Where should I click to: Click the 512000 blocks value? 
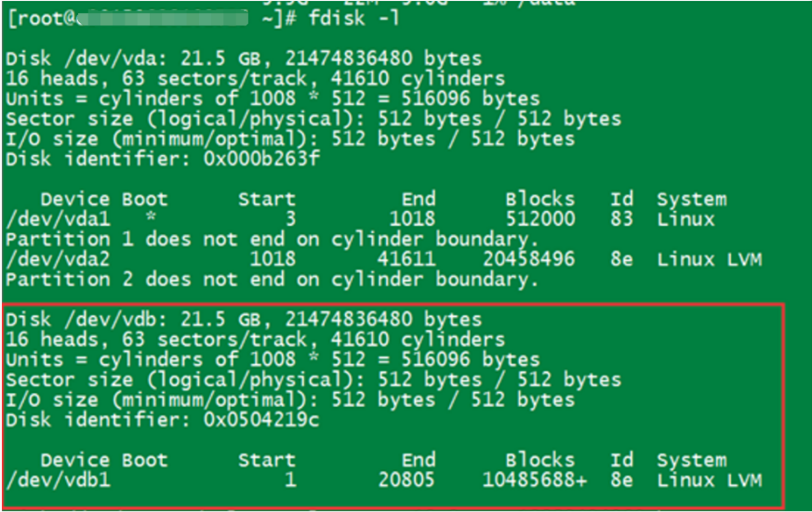click(x=539, y=219)
